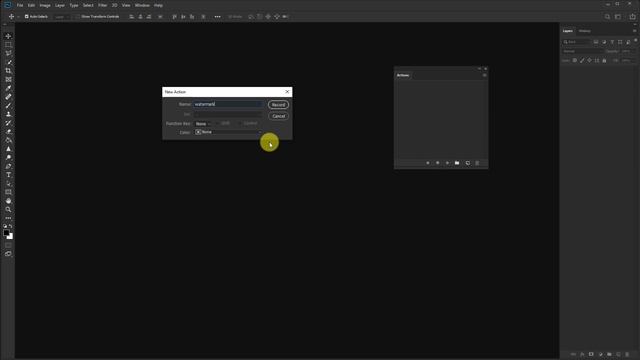This screenshot has height=360, width=640.
Task: Toggle layer filtering switch
Action: [636, 40]
